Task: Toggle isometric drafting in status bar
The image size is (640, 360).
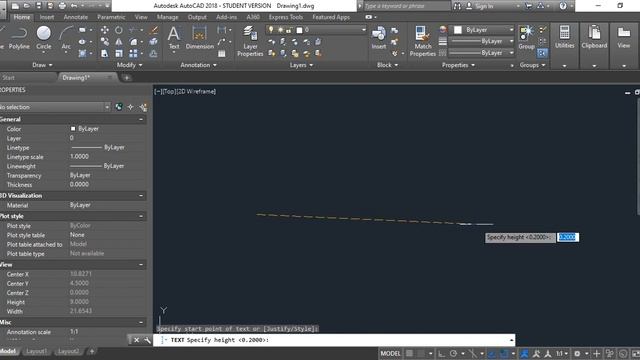Action: click(x=472, y=353)
